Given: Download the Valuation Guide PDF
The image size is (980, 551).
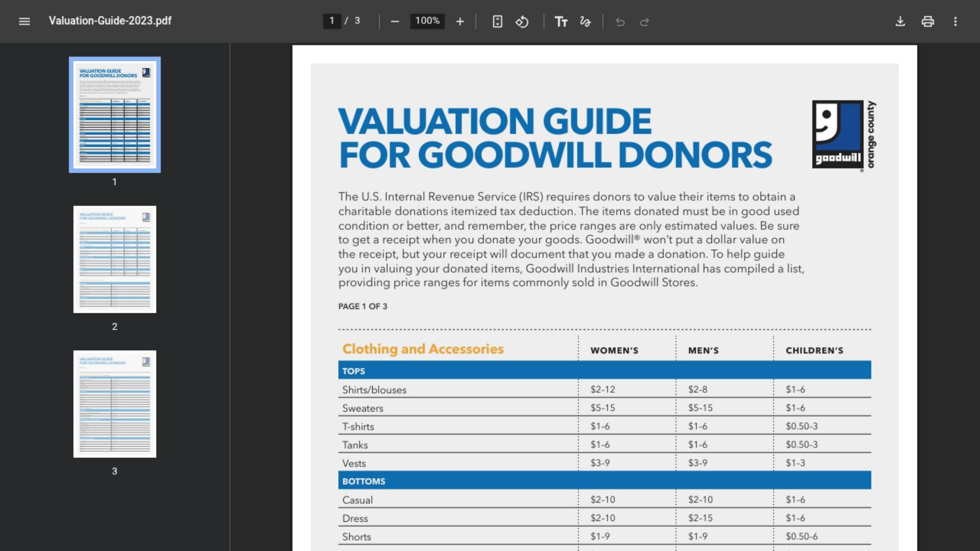Looking at the screenshot, I should tap(900, 22).
